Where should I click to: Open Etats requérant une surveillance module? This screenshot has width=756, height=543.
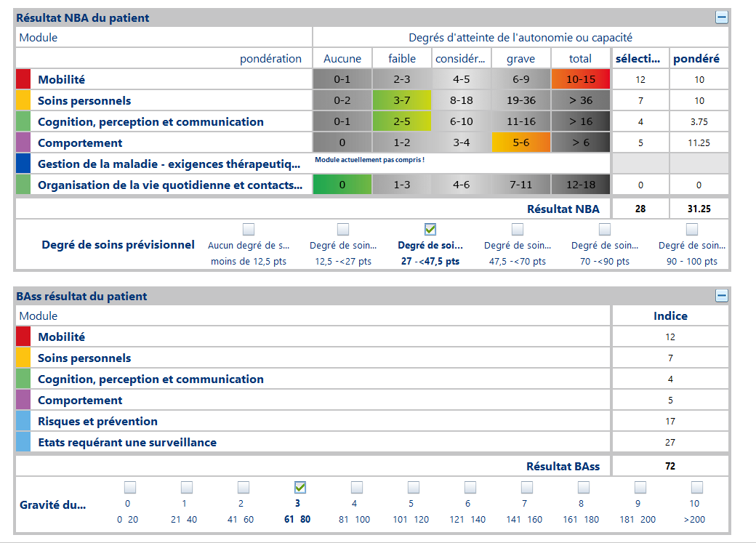pyautogui.click(x=126, y=442)
